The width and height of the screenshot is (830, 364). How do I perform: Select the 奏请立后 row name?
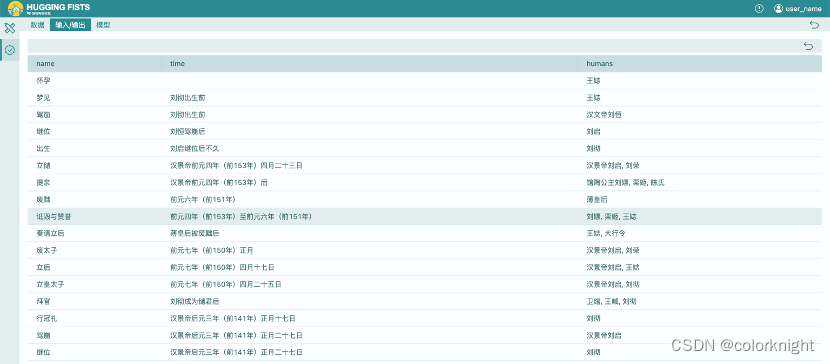(x=50, y=233)
